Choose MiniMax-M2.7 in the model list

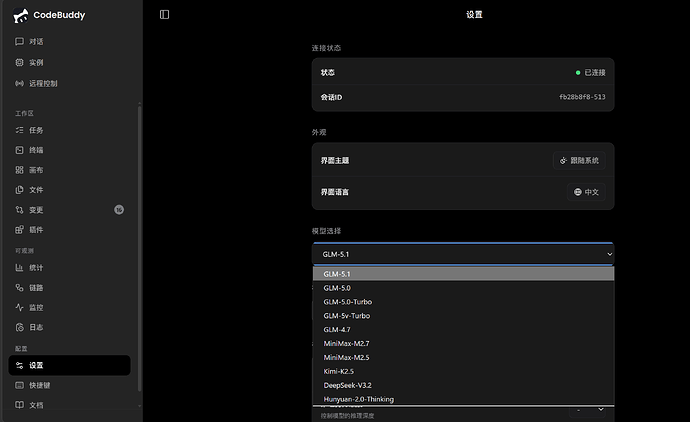click(x=463, y=344)
